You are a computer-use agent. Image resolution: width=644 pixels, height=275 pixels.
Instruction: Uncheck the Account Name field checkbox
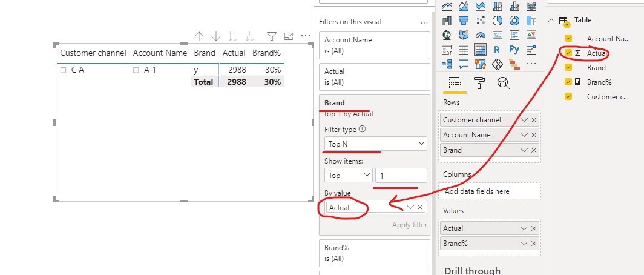(568, 38)
